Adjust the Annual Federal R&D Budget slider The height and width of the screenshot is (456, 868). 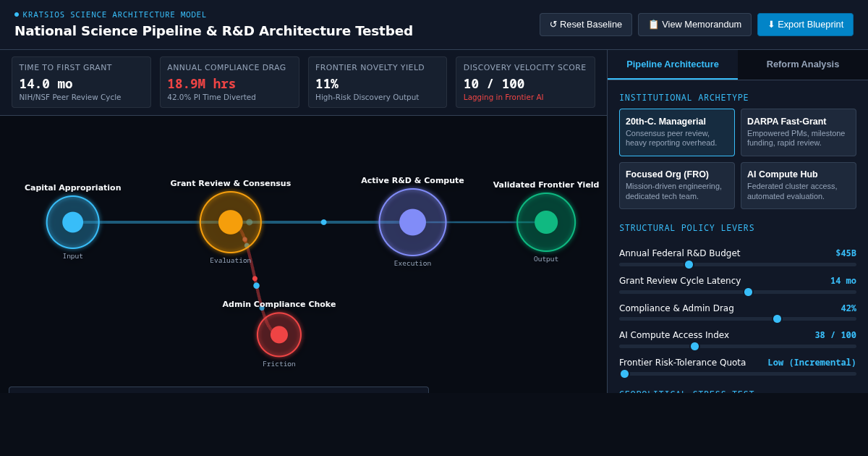point(738,265)
